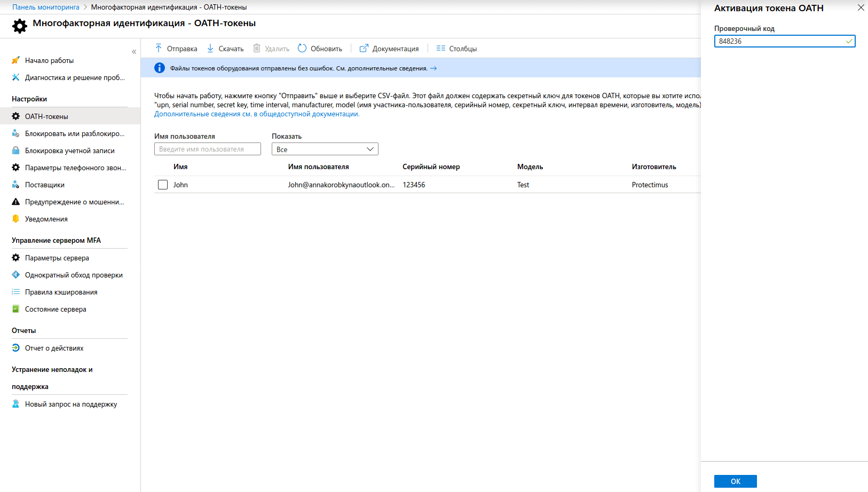Click the Модель column header
This screenshot has width=868, height=492.
coord(530,166)
